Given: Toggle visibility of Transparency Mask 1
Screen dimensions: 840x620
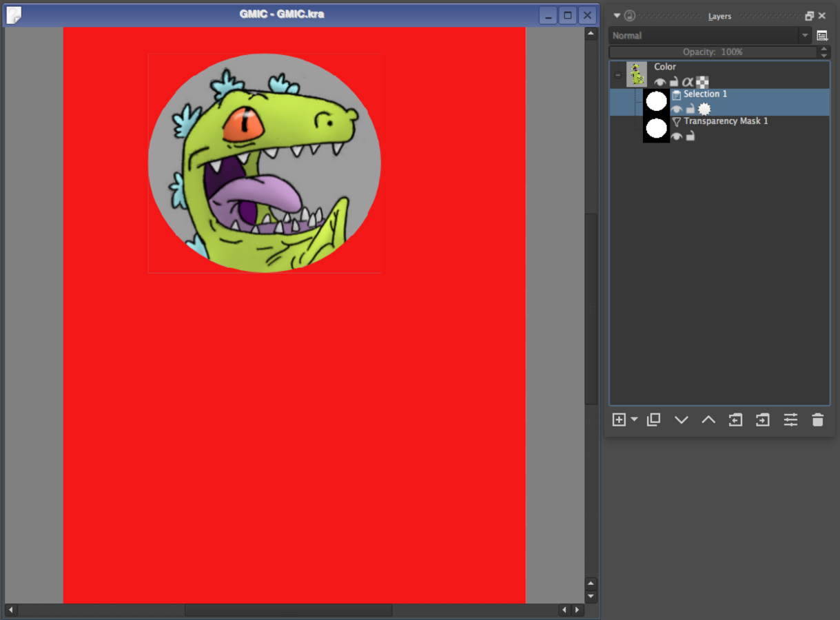Looking at the screenshot, I should click(x=677, y=136).
